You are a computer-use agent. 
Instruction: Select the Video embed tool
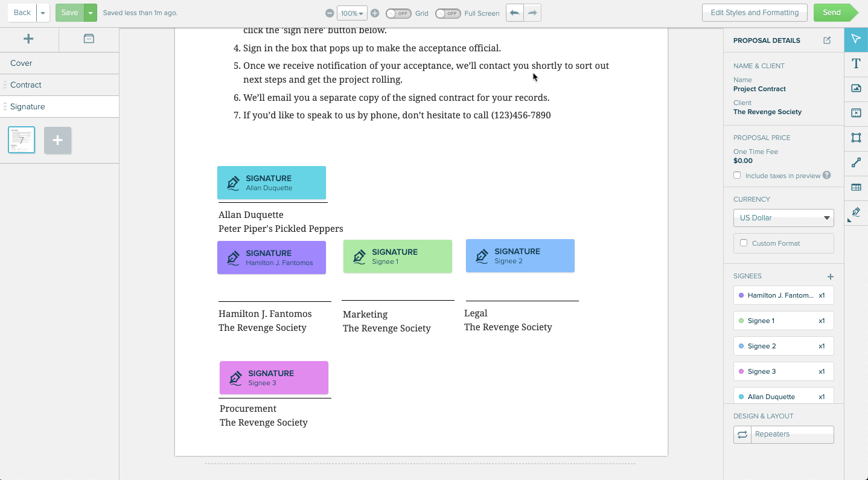pos(856,114)
